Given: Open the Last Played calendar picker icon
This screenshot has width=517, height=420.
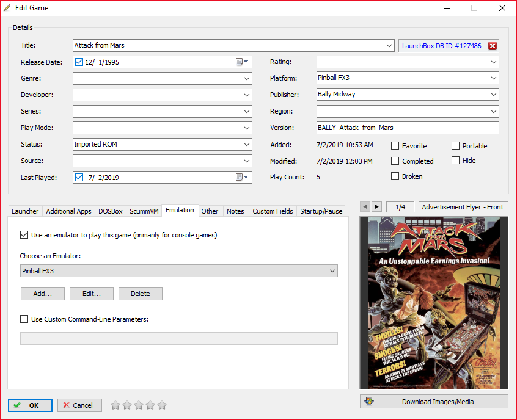Looking at the screenshot, I should click(242, 177).
